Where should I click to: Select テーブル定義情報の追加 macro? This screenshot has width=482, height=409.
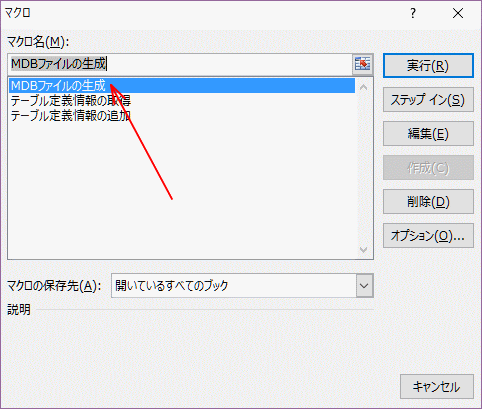click(x=182, y=116)
